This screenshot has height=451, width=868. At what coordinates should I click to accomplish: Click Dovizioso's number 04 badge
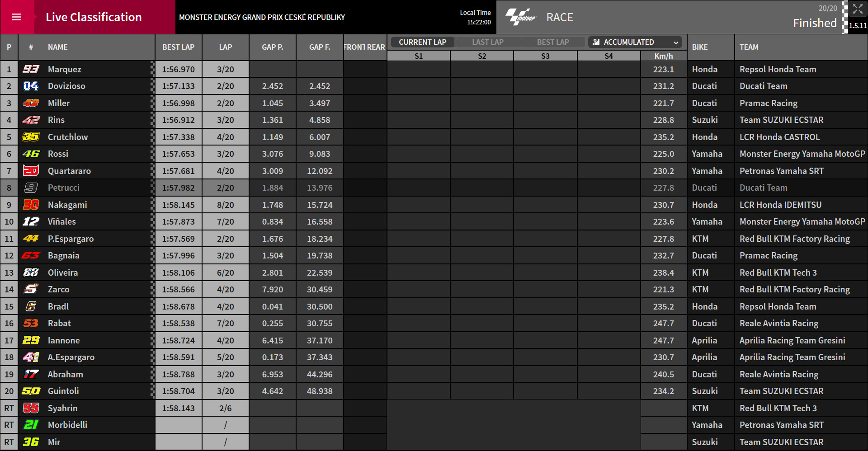(31, 86)
